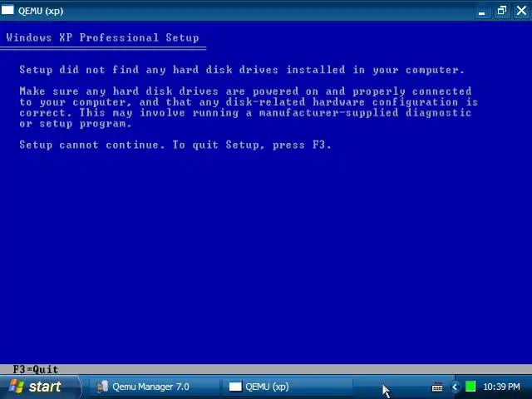Image resolution: width=532 pixels, height=399 pixels.
Task: Switch to Qemu Manager 7.0 taskbar item
Action: 154,387
